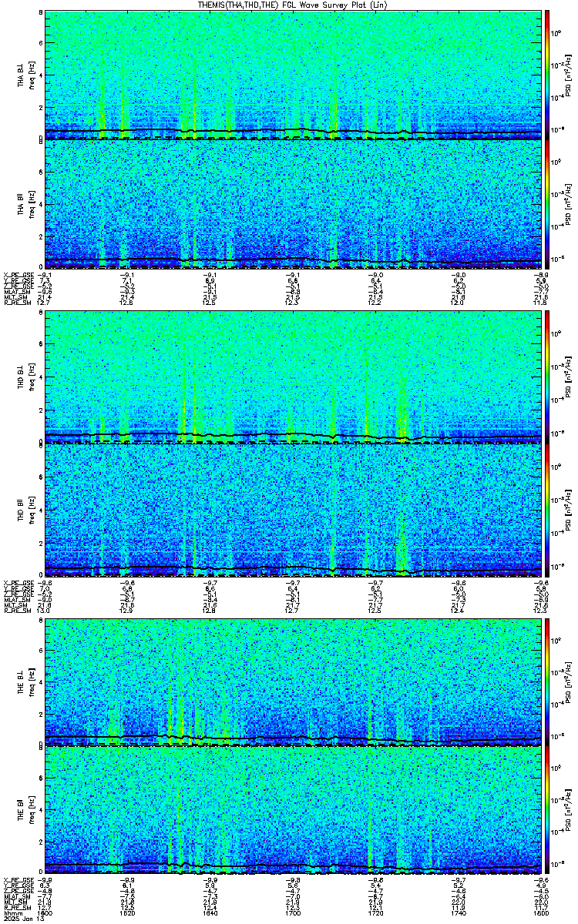Select the THA B-parallel spectrogram panel
The image size is (578, 924).
294,203
